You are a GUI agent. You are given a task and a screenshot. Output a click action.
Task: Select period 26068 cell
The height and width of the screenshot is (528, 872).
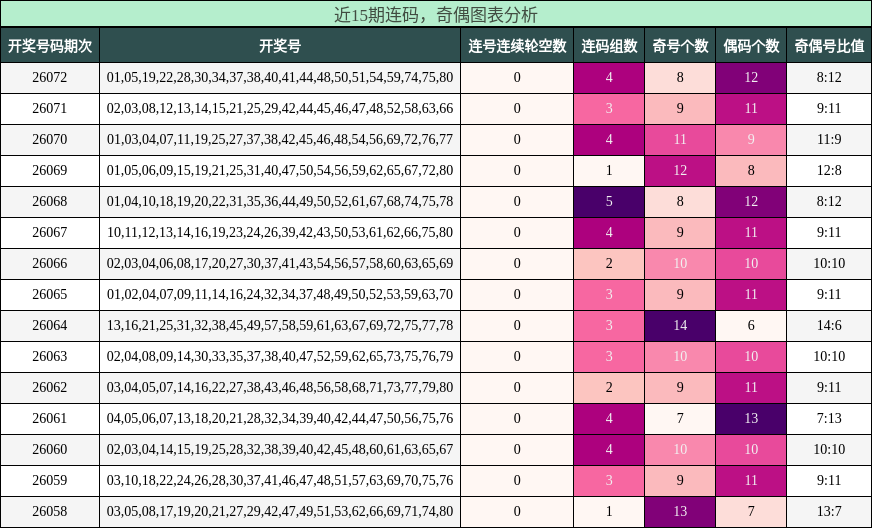(50, 201)
